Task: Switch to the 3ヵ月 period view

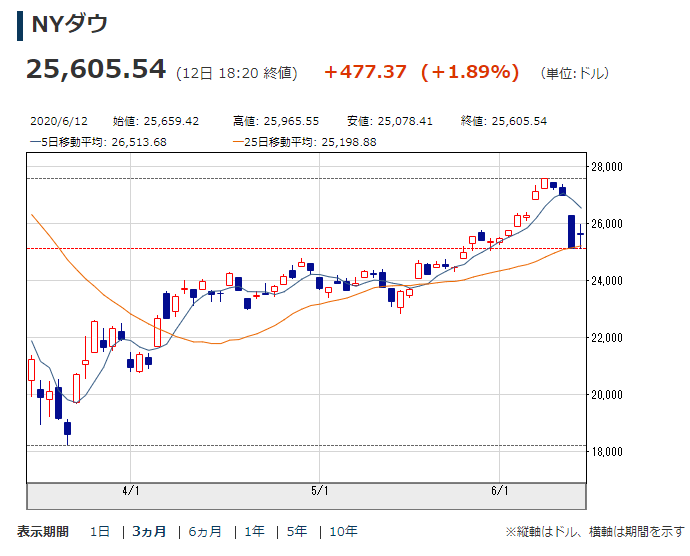Action: pyautogui.click(x=148, y=531)
